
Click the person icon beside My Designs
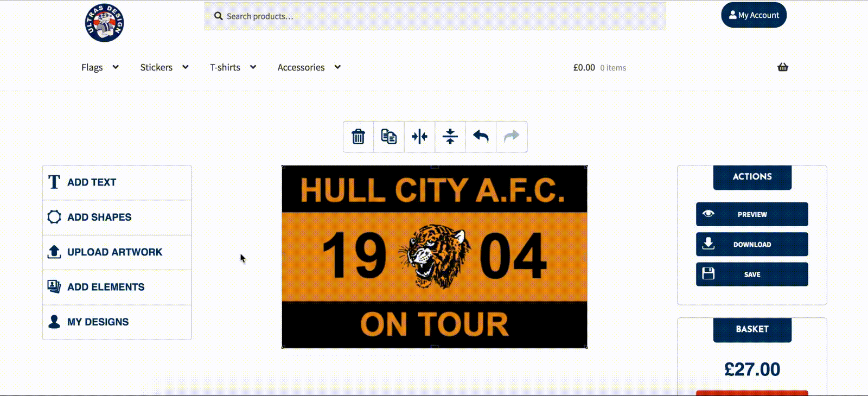54,322
